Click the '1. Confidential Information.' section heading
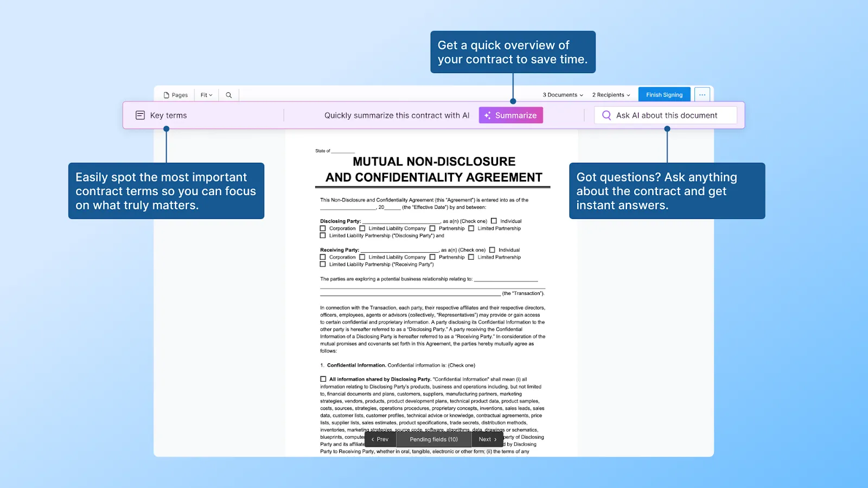 pyautogui.click(x=353, y=365)
